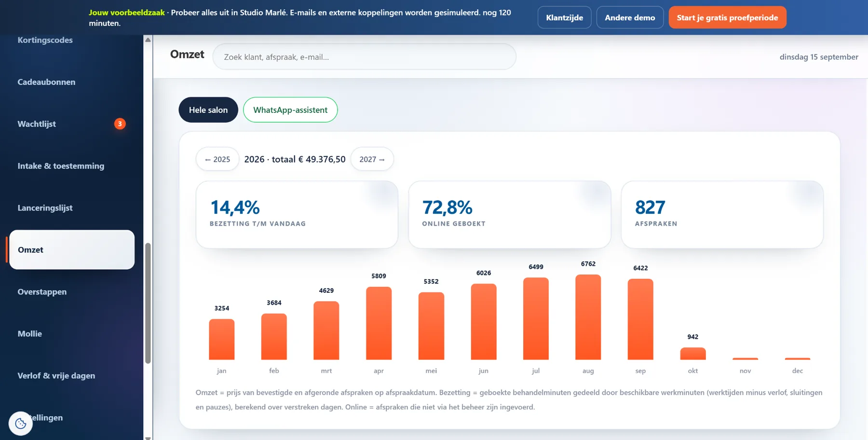Go to previous year 2025

click(217, 159)
